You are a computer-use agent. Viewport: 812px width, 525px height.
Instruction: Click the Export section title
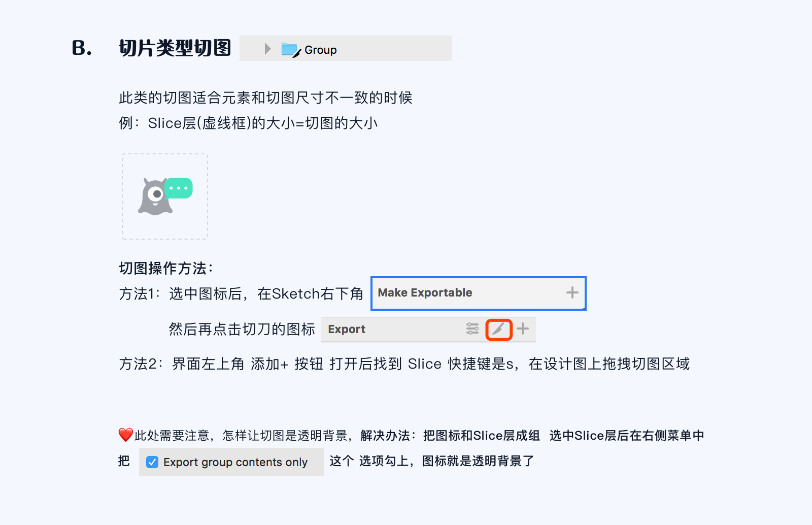pyautogui.click(x=347, y=329)
